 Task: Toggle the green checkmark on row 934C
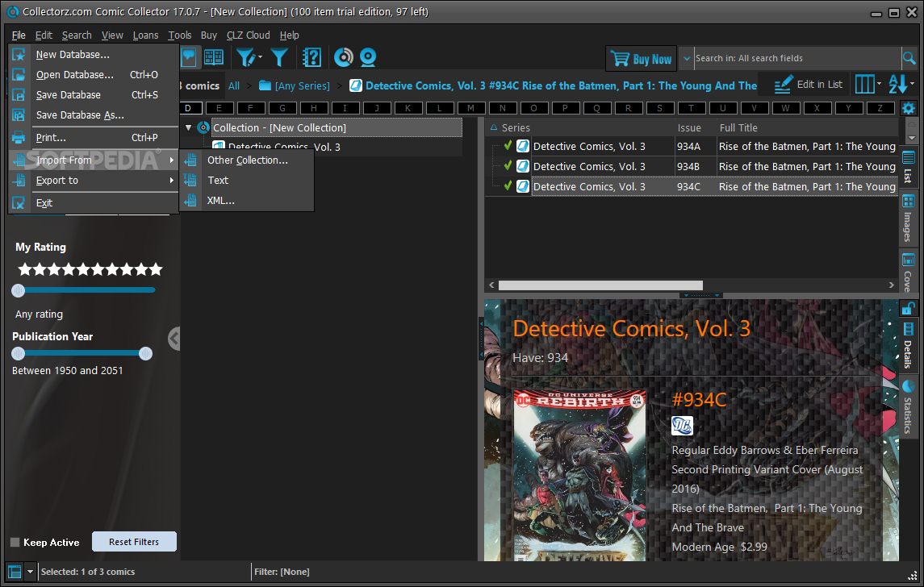point(508,185)
